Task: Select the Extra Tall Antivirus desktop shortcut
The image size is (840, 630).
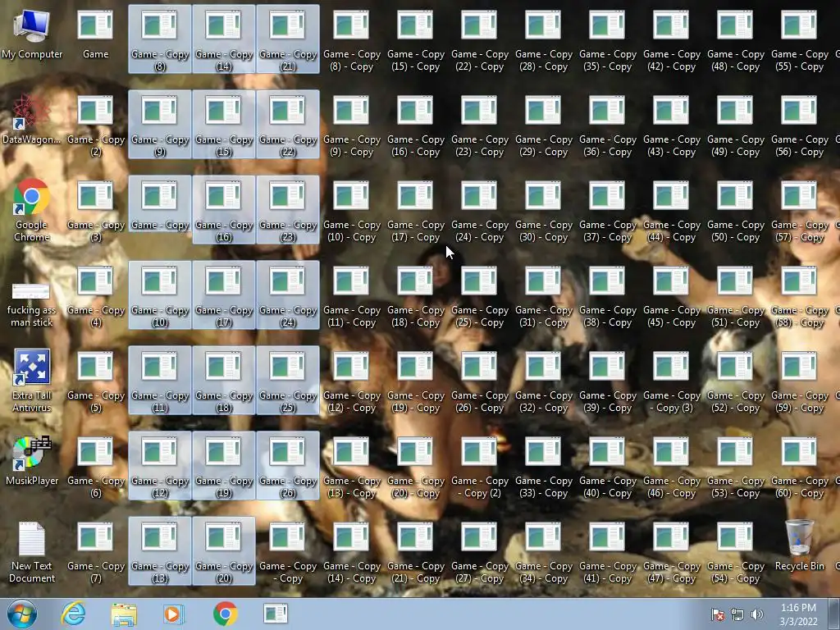Action: tap(32, 381)
